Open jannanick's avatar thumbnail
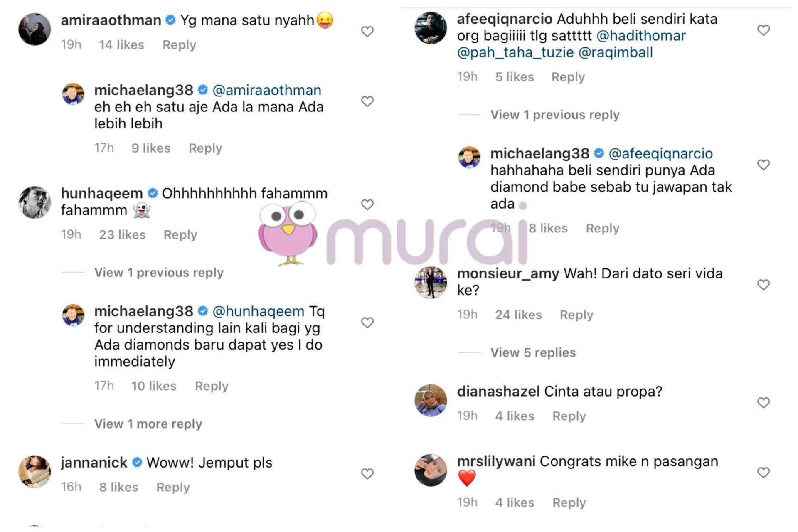Screen dimensions: 798x532 point(35,471)
